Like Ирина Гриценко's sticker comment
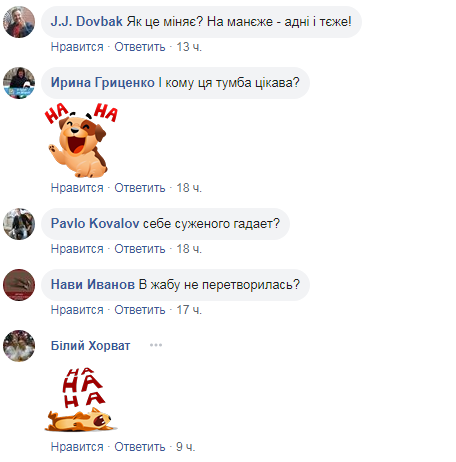The height and width of the screenshot is (462, 456). point(77,188)
